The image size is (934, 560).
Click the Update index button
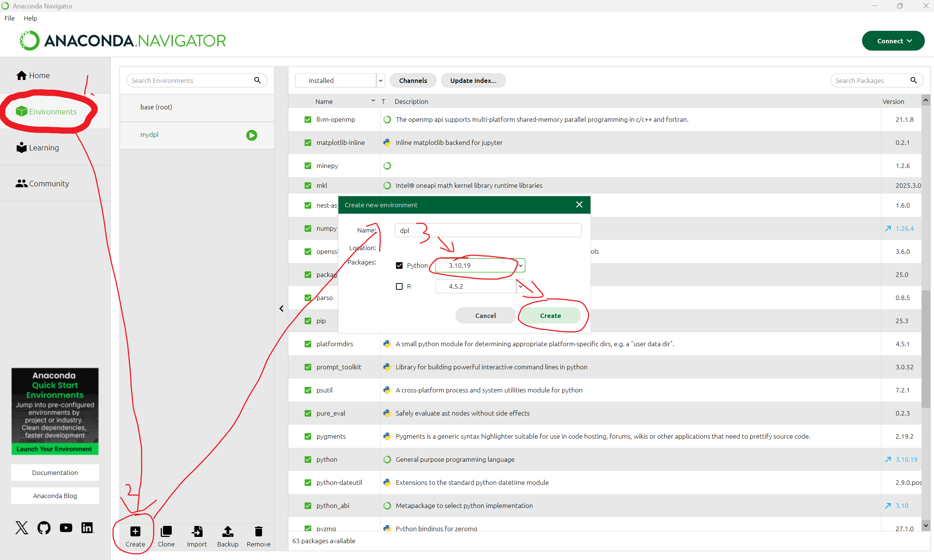[473, 80]
